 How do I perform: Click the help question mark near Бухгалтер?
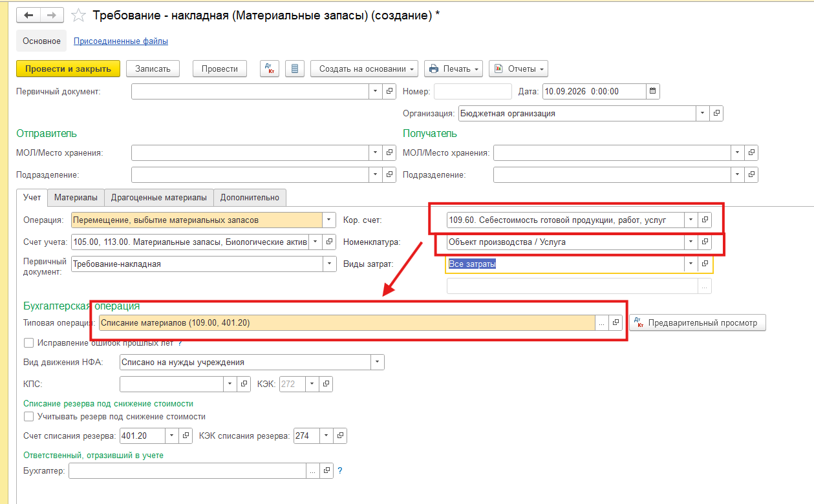tap(339, 471)
